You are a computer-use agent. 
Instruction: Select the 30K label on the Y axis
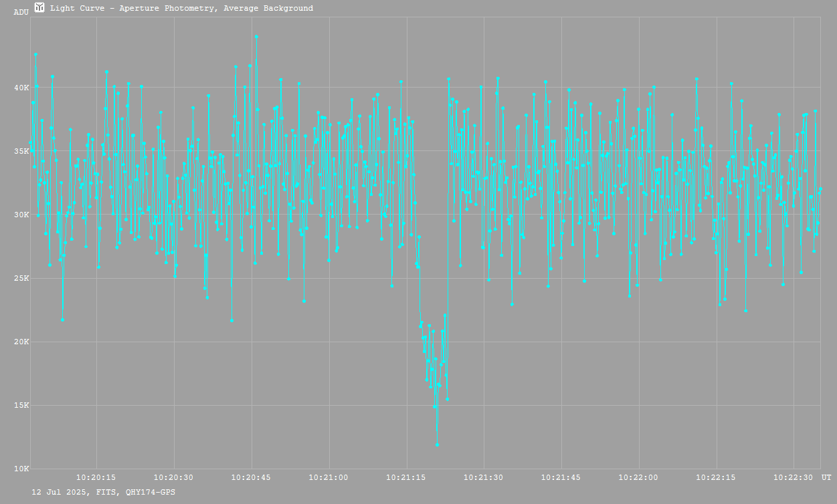(x=22, y=215)
